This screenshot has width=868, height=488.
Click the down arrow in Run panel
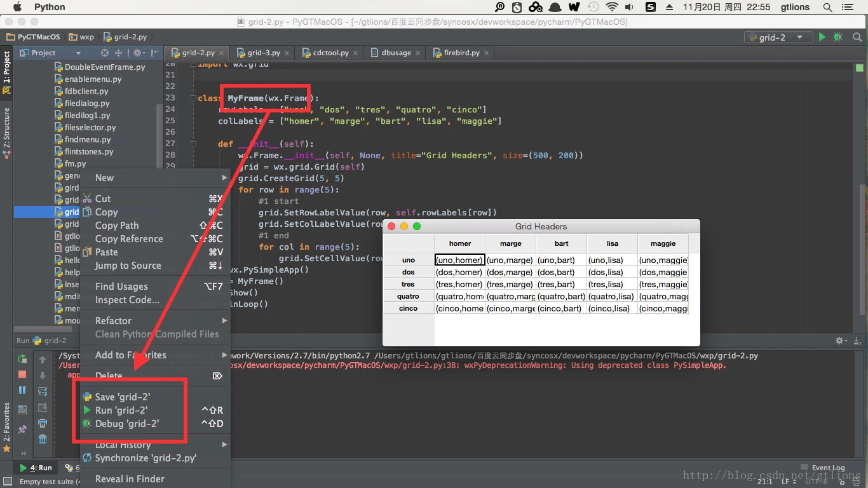[43, 376]
